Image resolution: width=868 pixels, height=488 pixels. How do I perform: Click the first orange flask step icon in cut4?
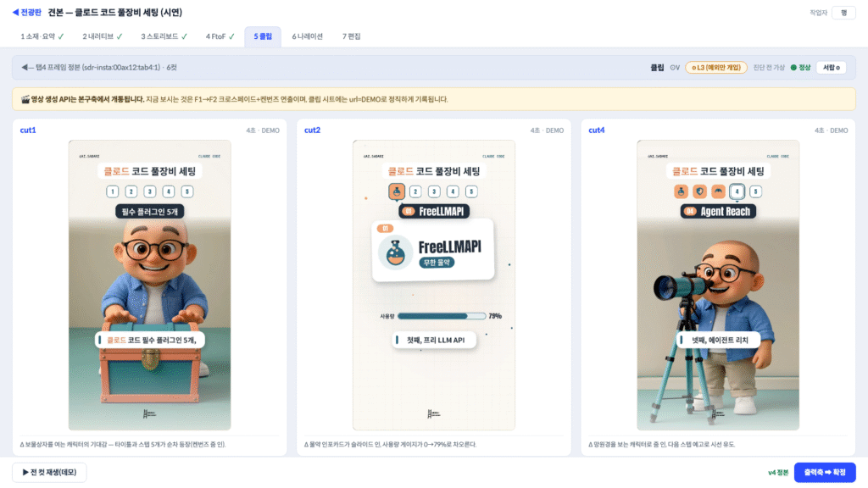click(x=681, y=191)
